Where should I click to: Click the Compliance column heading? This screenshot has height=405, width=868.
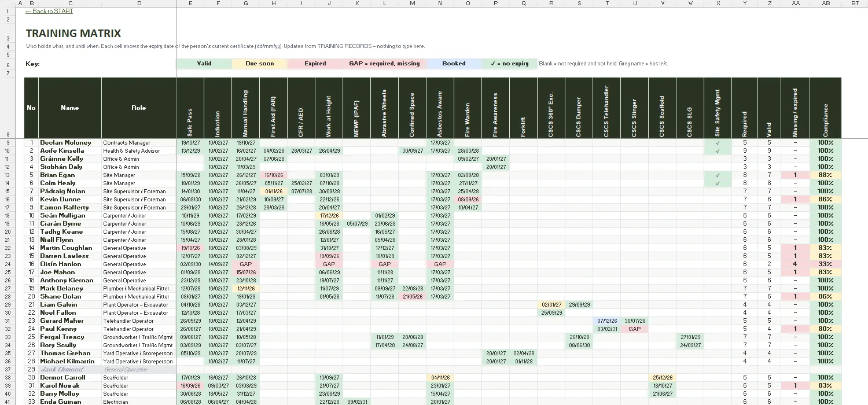coord(826,108)
